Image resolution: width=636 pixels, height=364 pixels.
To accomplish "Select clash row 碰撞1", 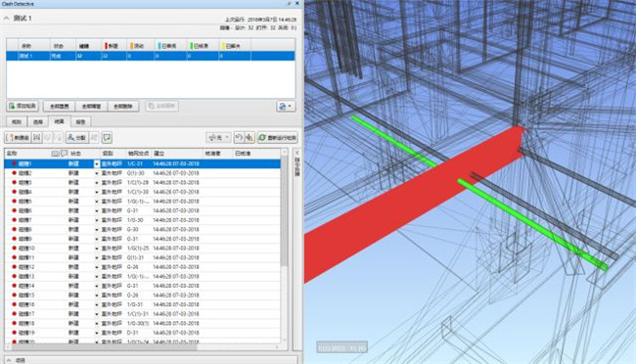I will pos(142,163).
